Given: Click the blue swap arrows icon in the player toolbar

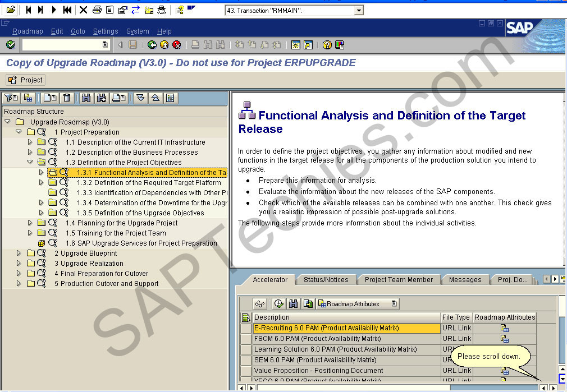Looking at the screenshot, I should click(x=136, y=10).
